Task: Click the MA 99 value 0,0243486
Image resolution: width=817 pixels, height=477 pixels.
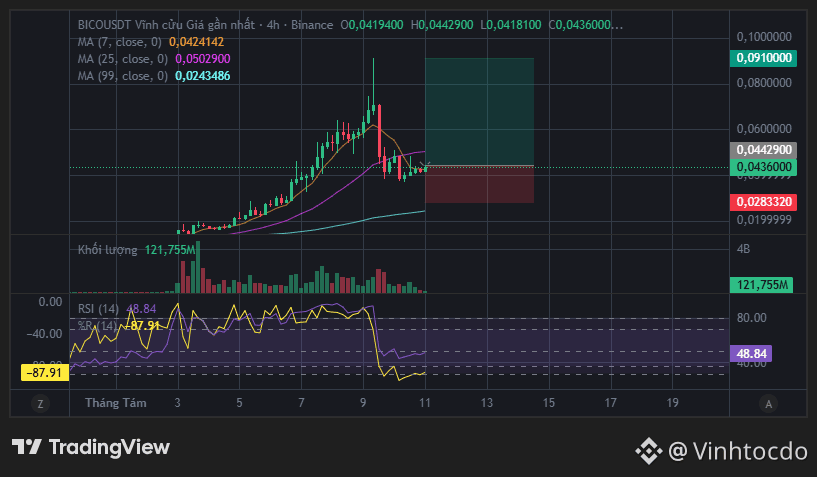Action: tap(203, 76)
